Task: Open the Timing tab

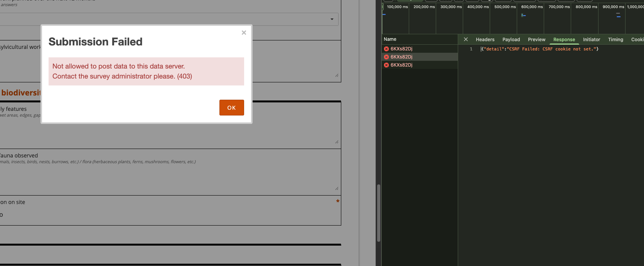Action: pyautogui.click(x=615, y=40)
